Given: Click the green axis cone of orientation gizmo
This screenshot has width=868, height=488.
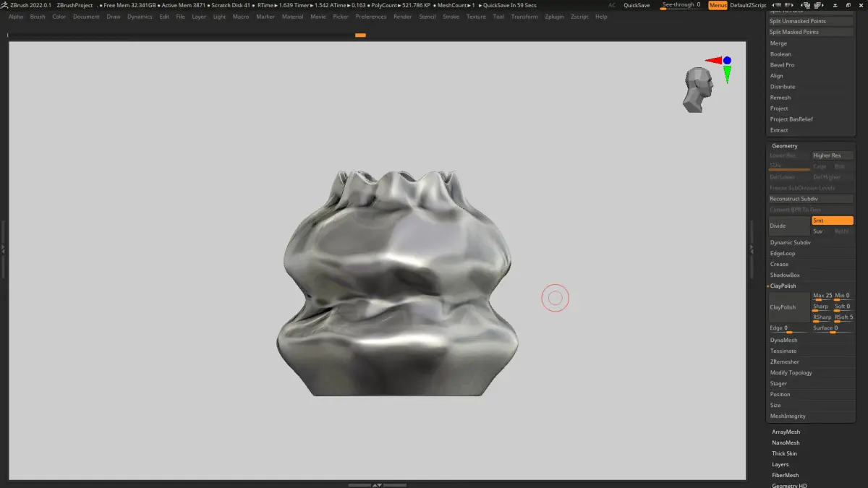Looking at the screenshot, I should click(727, 74).
